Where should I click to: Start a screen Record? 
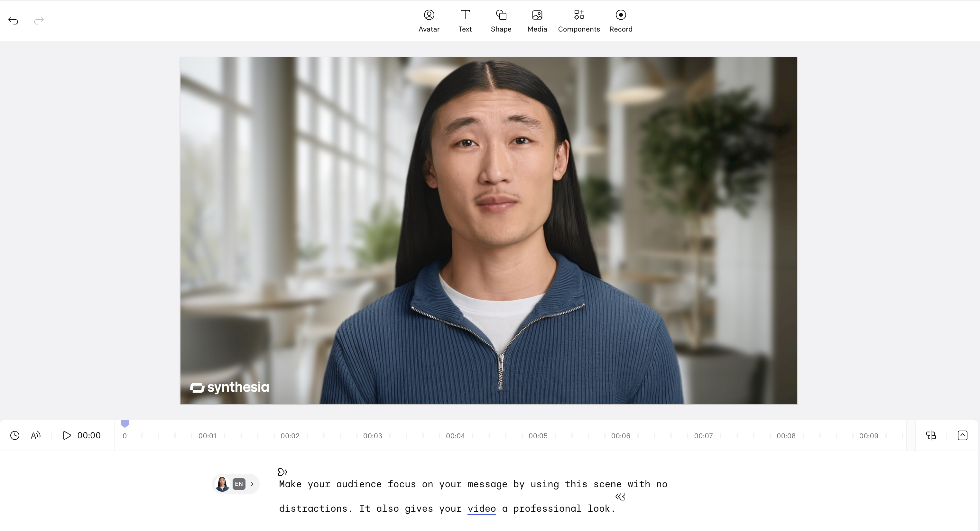tap(621, 21)
